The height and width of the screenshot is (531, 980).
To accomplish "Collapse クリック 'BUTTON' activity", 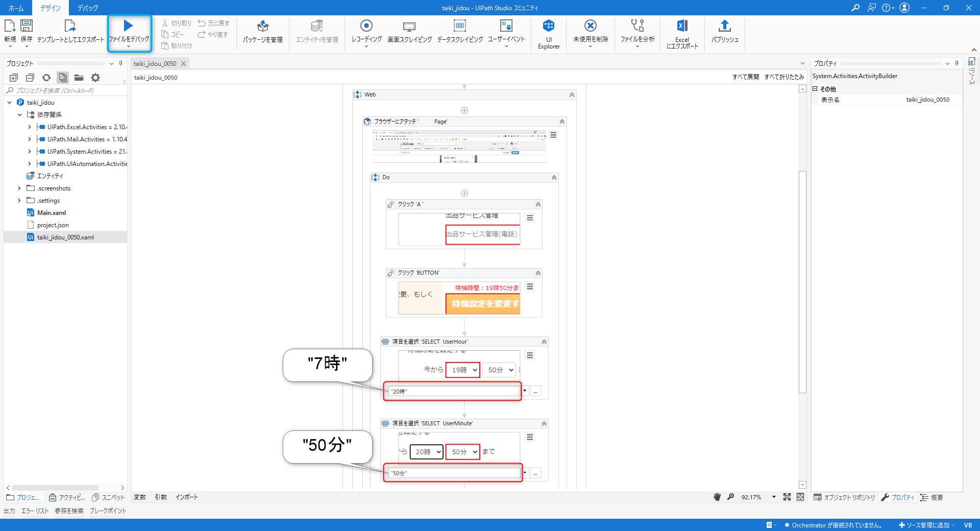I will pyautogui.click(x=538, y=273).
